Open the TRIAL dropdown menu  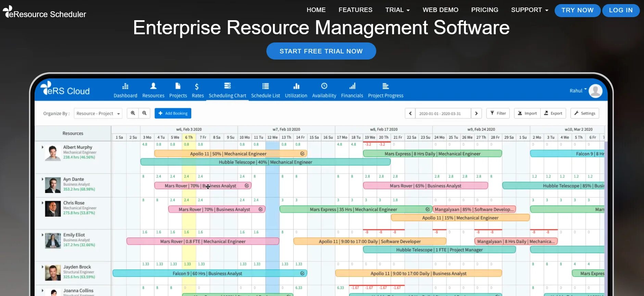pos(397,10)
